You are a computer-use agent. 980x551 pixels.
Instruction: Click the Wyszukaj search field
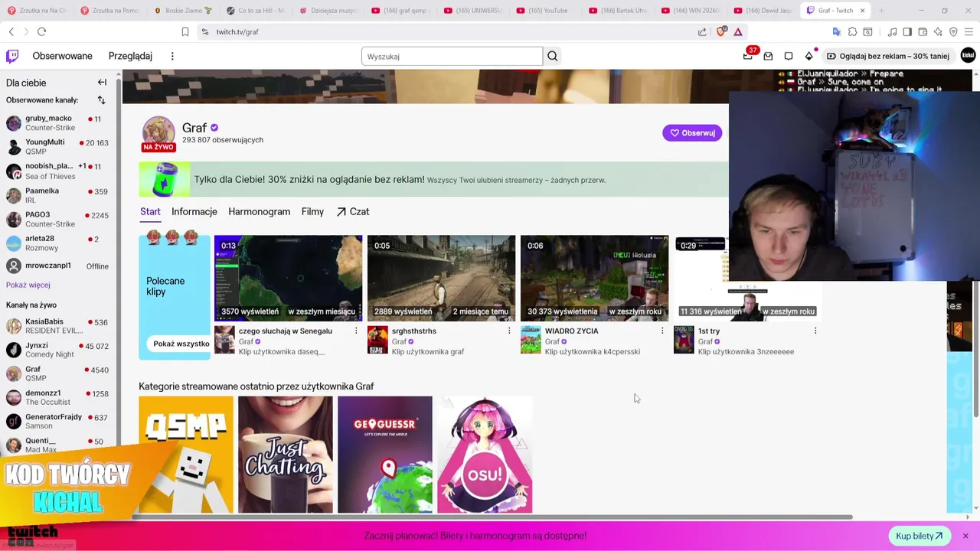point(452,56)
